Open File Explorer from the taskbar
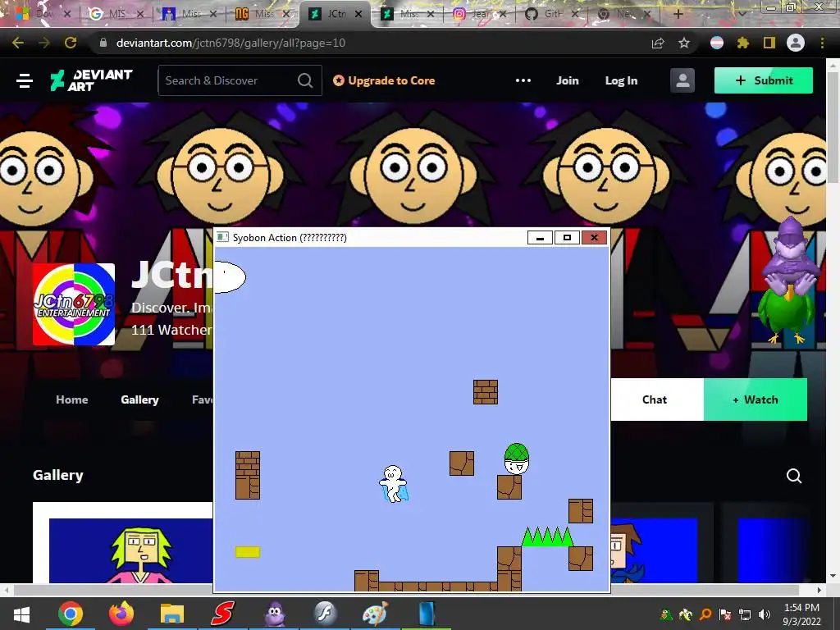Image resolution: width=840 pixels, height=630 pixels. (172, 614)
